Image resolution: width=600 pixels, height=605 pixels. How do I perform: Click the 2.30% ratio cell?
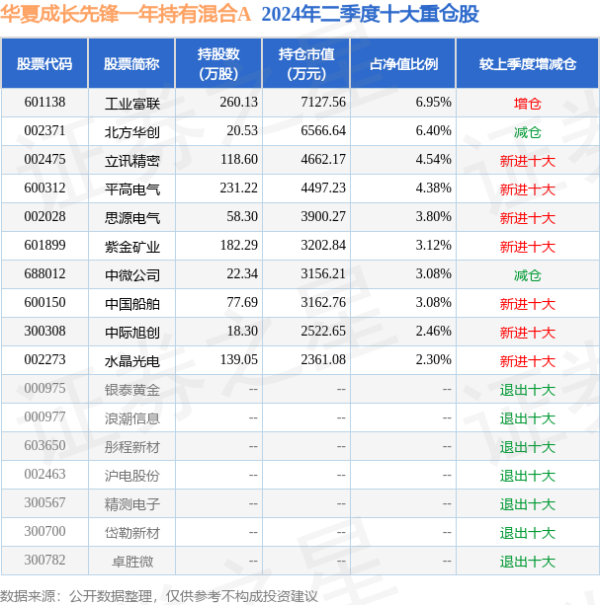coord(433,359)
